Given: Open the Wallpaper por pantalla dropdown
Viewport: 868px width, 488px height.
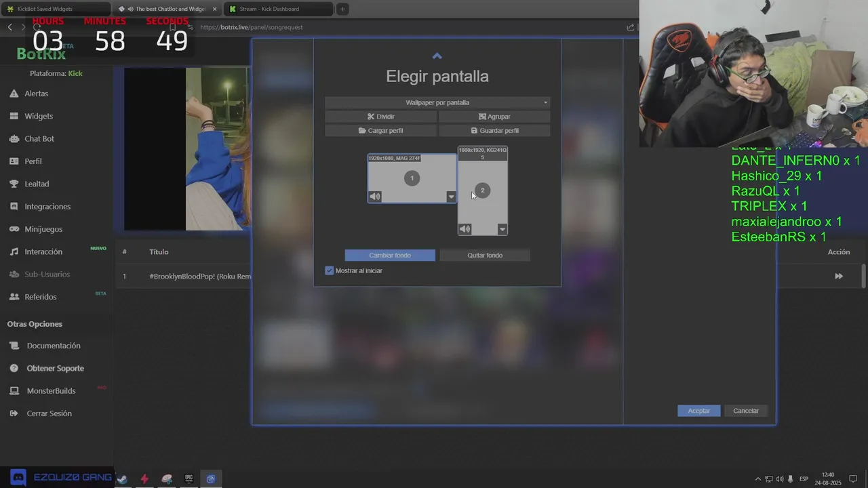Looking at the screenshot, I should [437, 102].
